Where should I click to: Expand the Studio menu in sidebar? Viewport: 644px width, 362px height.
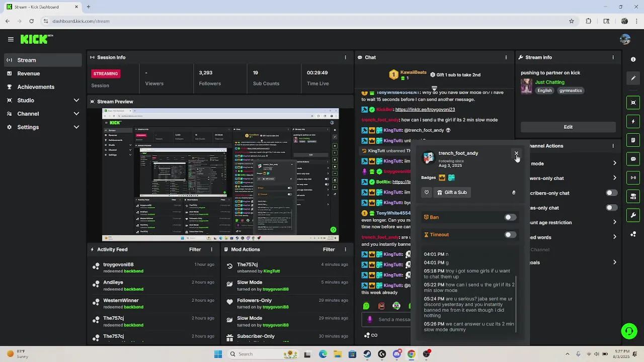point(76,101)
